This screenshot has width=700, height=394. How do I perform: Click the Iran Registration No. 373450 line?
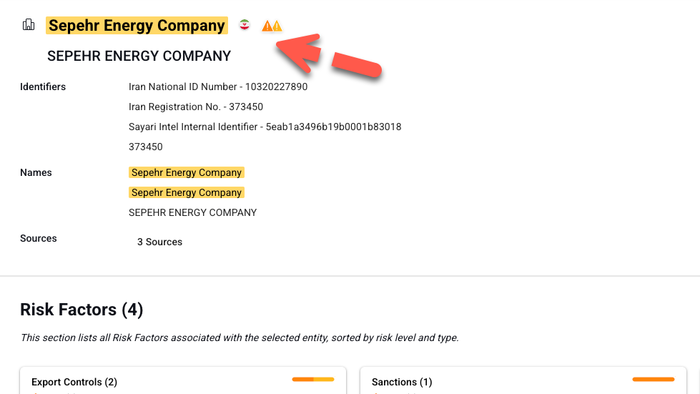pos(196,107)
